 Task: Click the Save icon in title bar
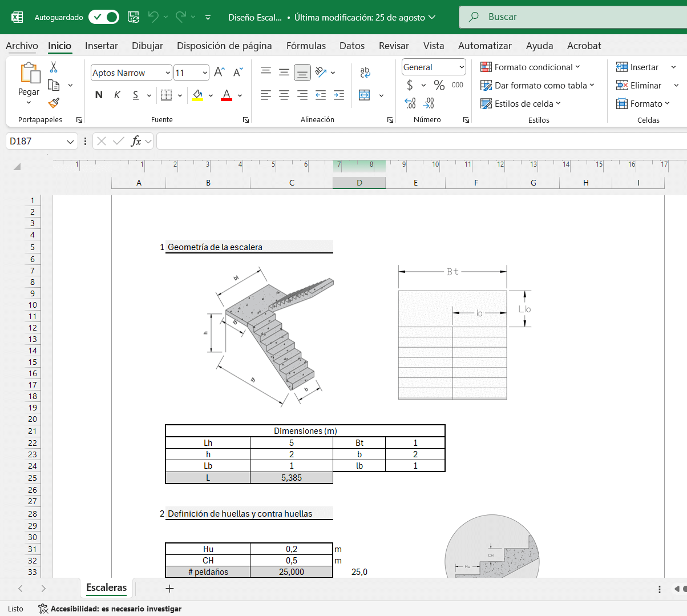click(134, 17)
